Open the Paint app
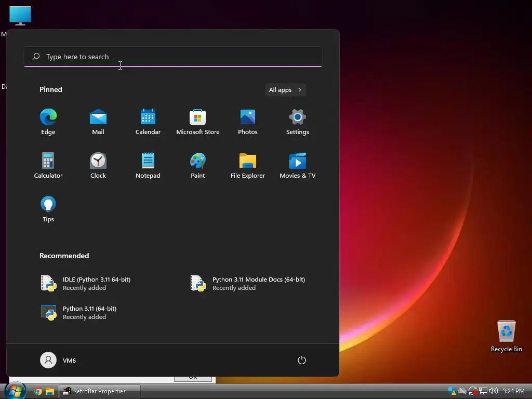The width and height of the screenshot is (532, 399). click(x=198, y=166)
